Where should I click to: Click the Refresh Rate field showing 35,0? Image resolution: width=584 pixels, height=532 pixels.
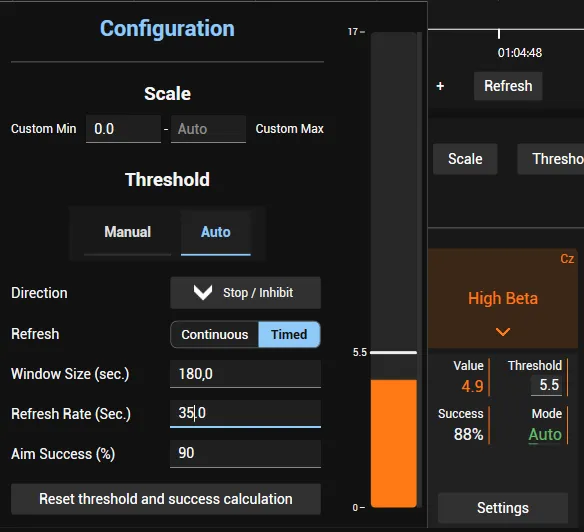point(245,414)
